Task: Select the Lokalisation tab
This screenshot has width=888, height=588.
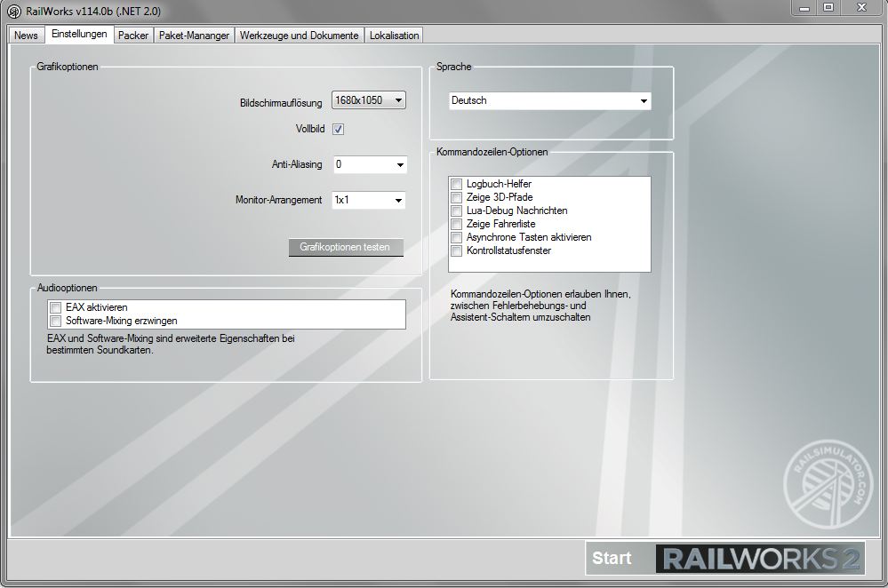Action: (394, 36)
